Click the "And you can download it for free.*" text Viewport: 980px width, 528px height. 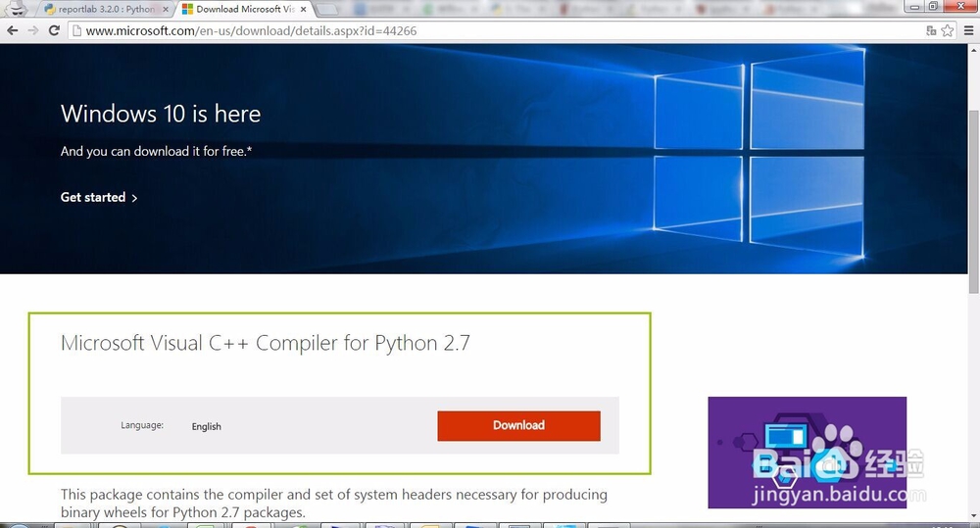[x=156, y=151]
